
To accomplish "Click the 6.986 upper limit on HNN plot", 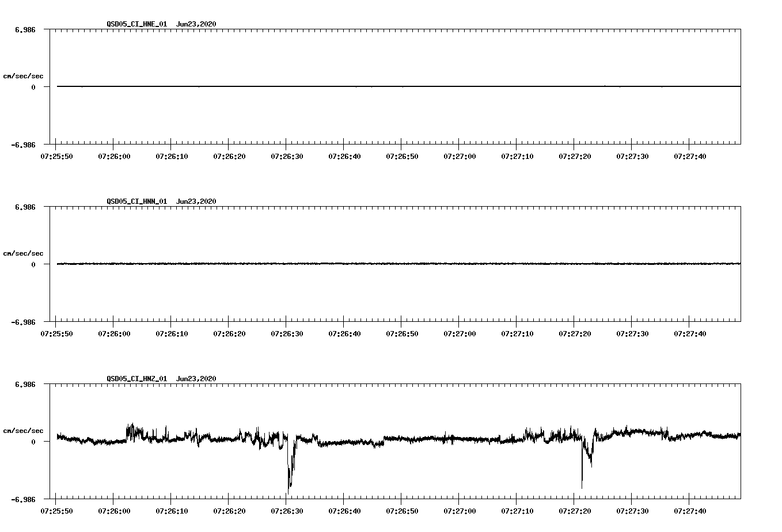I will coord(25,207).
